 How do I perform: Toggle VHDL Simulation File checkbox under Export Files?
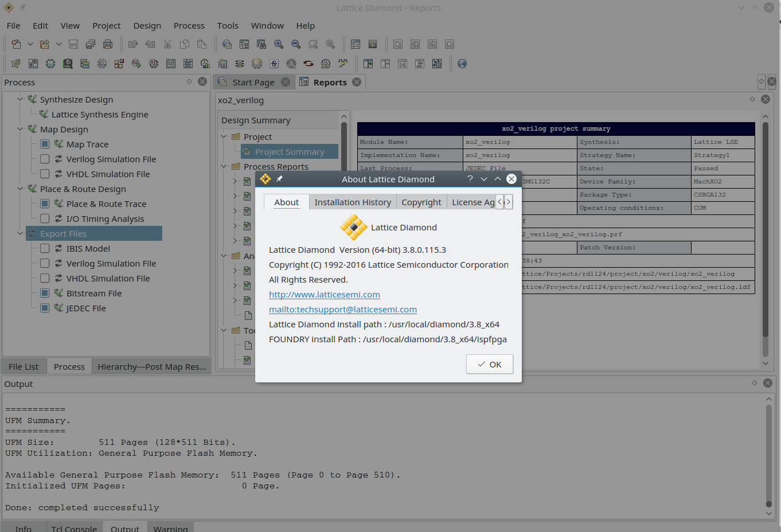pos(45,278)
